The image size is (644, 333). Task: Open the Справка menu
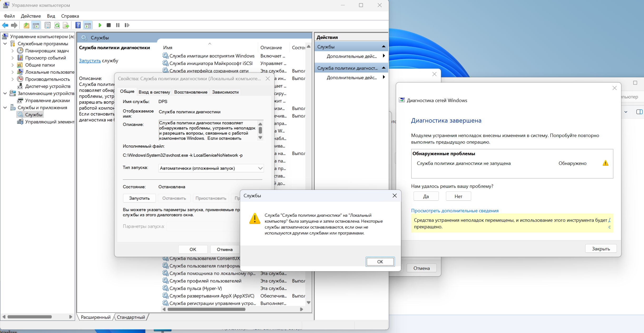[x=70, y=16]
